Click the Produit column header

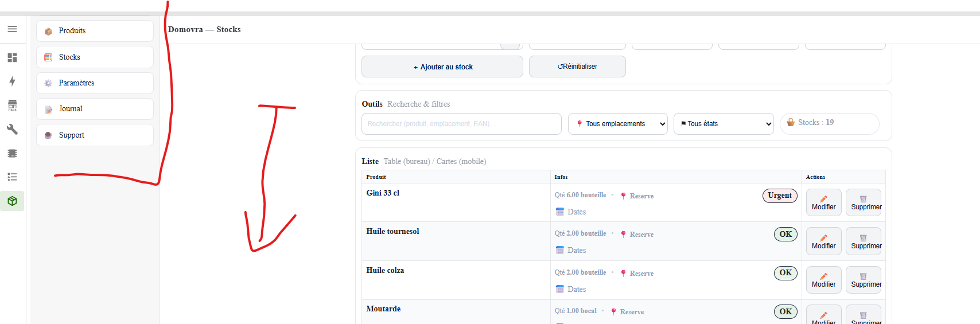(x=376, y=177)
